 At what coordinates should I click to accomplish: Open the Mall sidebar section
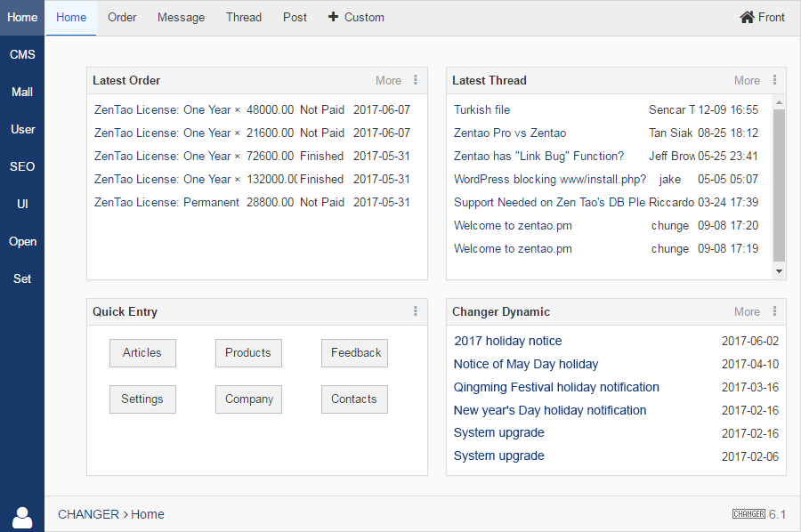pyautogui.click(x=22, y=92)
